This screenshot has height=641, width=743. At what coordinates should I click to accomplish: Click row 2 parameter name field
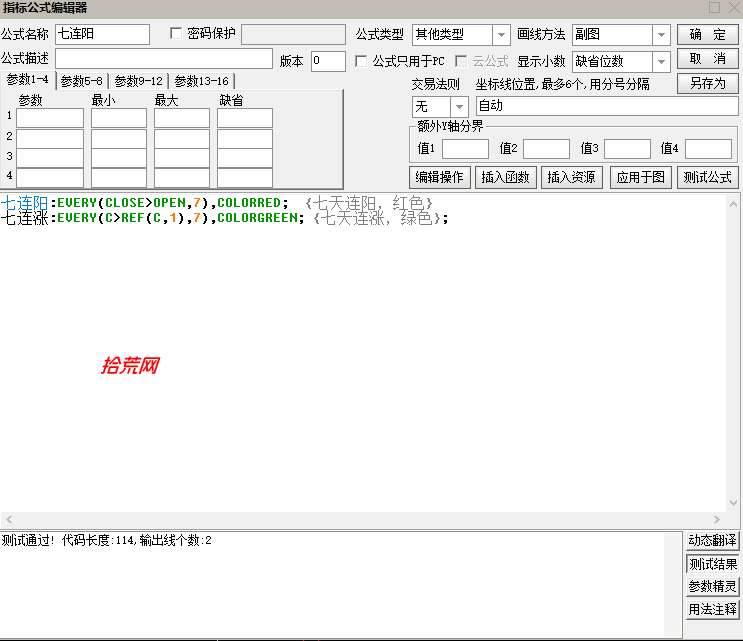tap(50, 138)
